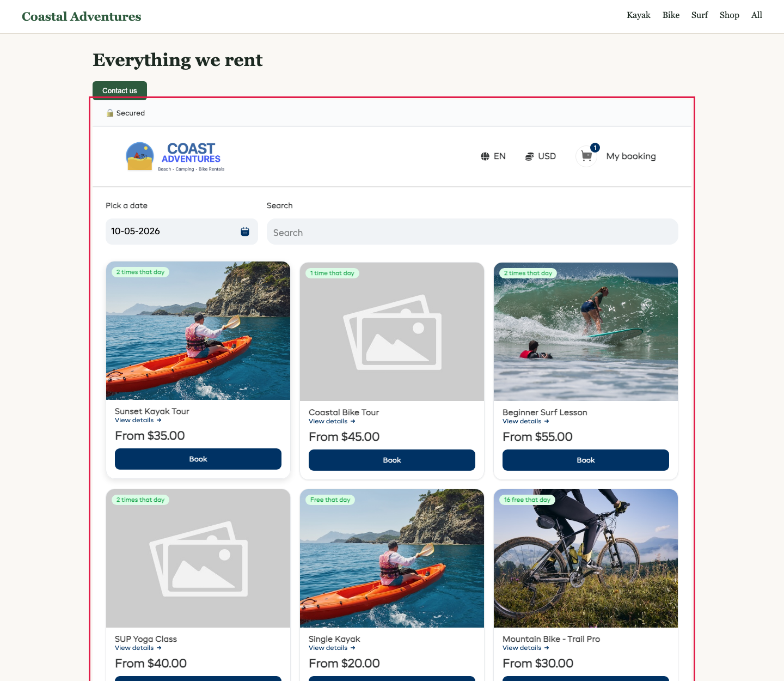This screenshot has height=681, width=784.
Task: View details for Mountain Bike - Trail Pro
Action: pos(526,648)
